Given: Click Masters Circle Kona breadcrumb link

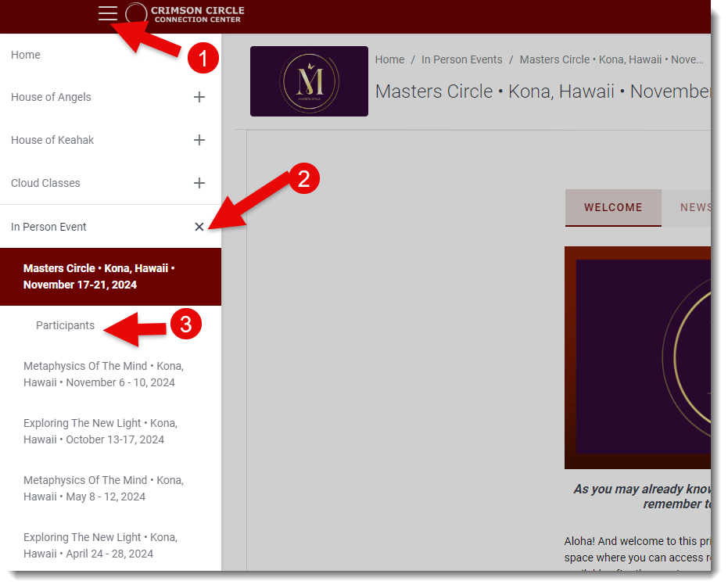Looking at the screenshot, I should pos(611,59).
